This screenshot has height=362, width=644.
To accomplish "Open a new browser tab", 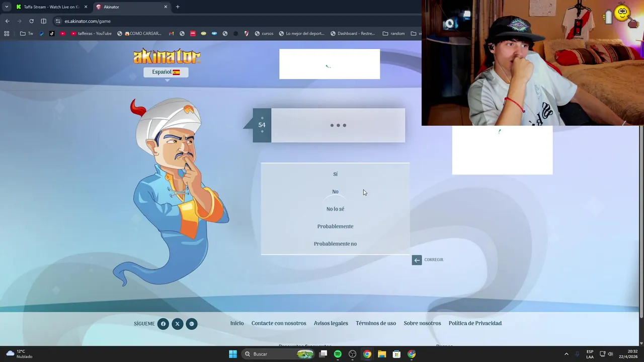I will click(178, 7).
